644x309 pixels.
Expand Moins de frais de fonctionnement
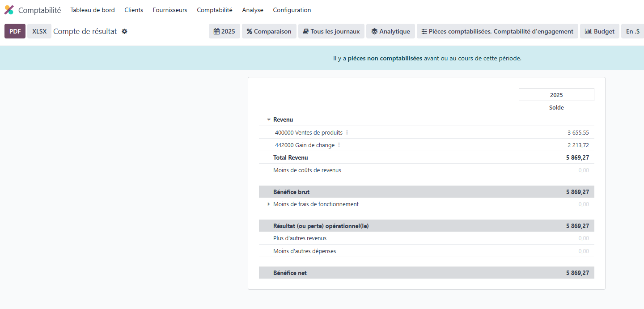pyautogui.click(x=269, y=204)
